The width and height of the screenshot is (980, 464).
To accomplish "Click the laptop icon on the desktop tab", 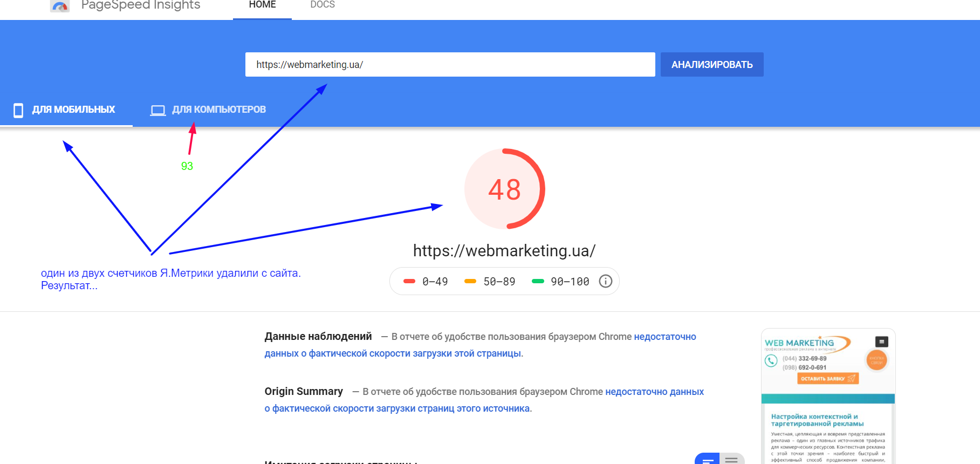I will click(x=157, y=110).
